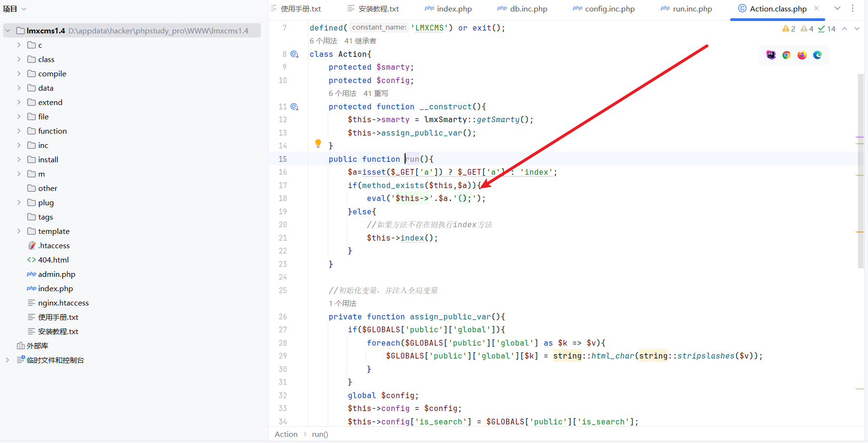This screenshot has height=443, width=868.
Task: Collapse the lmxcms1.4 project root
Action: pyautogui.click(x=8, y=31)
